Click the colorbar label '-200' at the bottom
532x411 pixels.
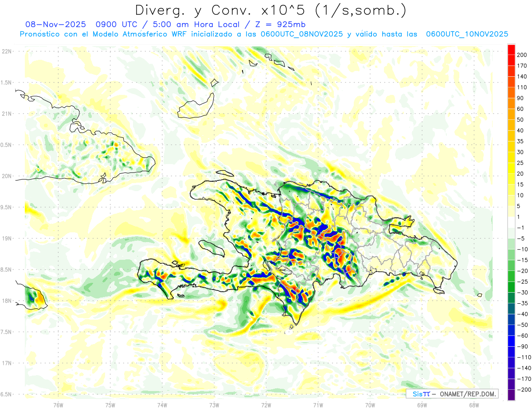524,390
